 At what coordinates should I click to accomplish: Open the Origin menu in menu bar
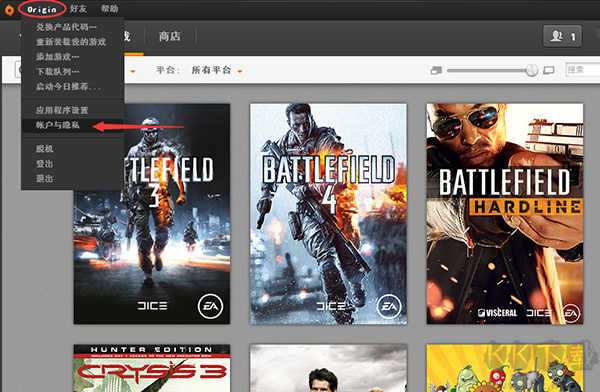[x=42, y=9]
